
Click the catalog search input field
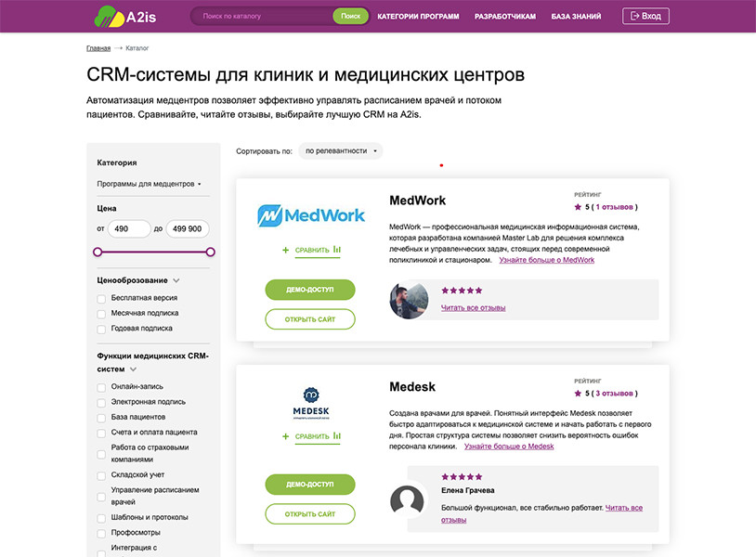(x=262, y=16)
